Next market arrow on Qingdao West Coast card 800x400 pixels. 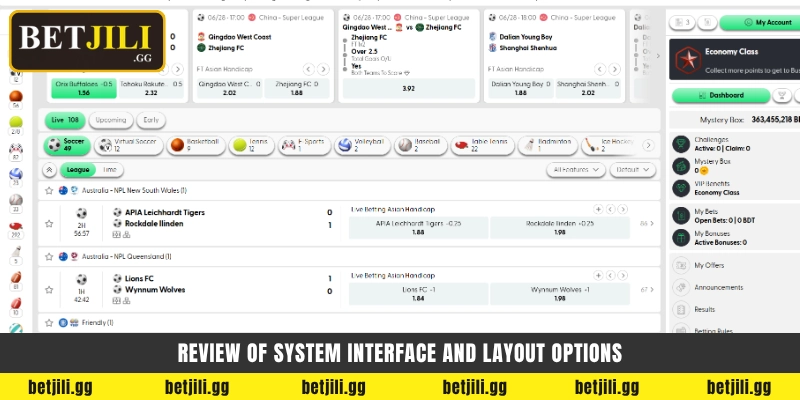tap(323, 69)
